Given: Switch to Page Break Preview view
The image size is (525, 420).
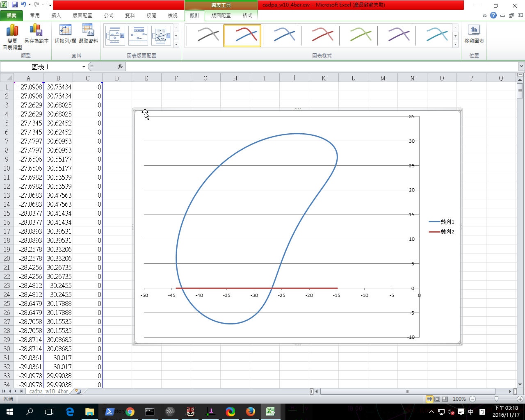Looking at the screenshot, I should point(445,399).
